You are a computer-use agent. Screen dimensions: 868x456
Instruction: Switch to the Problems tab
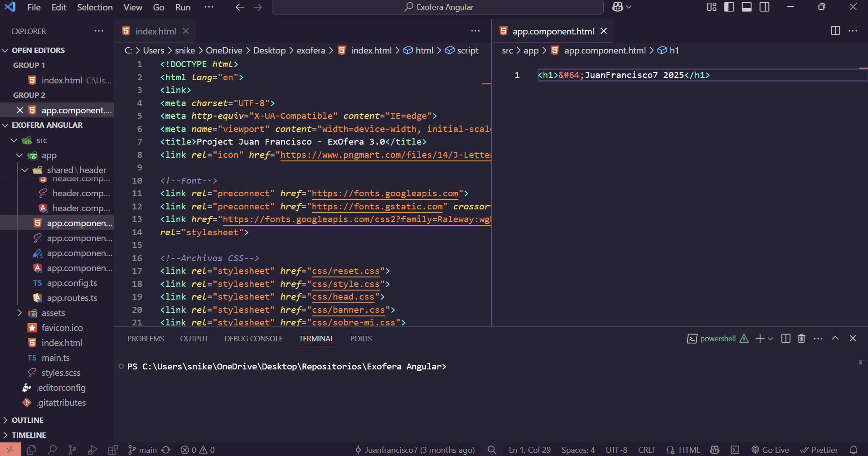pos(145,339)
